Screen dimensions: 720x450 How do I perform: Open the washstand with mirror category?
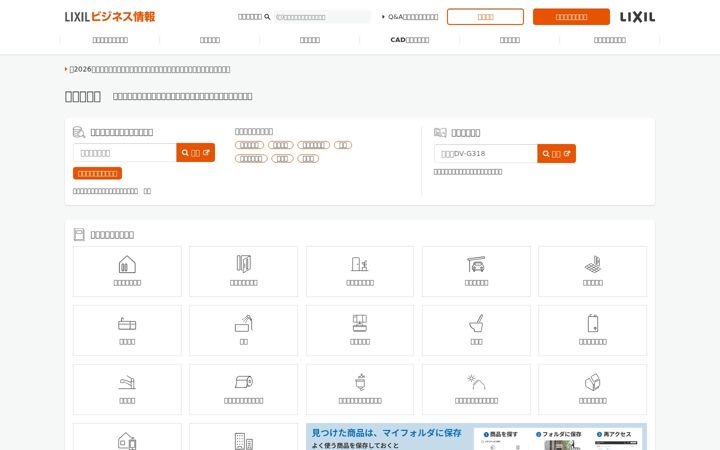pyautogui.click(x=360, y=330)
